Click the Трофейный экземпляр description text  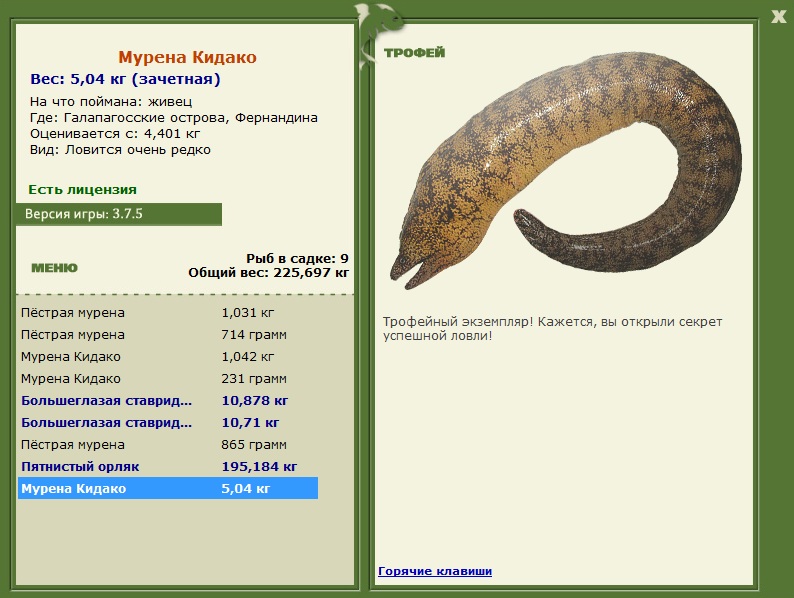click(x=552, y=329)
